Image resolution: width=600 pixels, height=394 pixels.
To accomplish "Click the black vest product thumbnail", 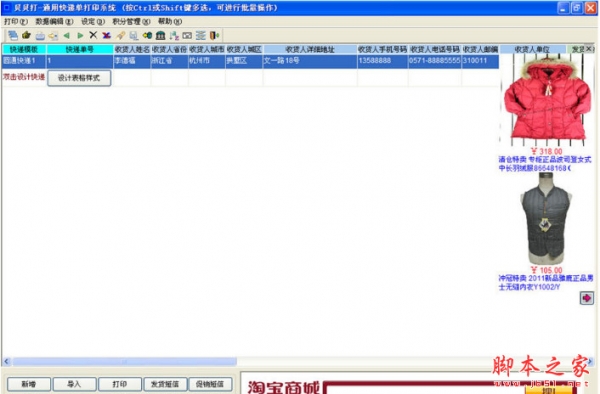I will pos(546,219).
